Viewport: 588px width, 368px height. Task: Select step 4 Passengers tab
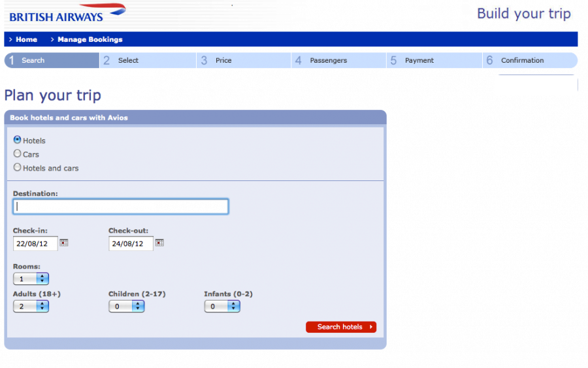tap(339, 60)
